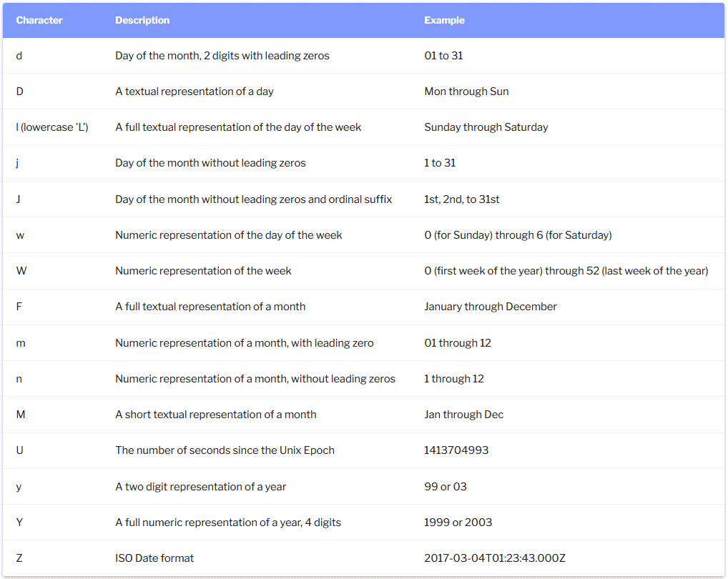The width and height of the screenshot is (728, 579).
Task: Click the 'January through December' example
Action: [491, 307]
